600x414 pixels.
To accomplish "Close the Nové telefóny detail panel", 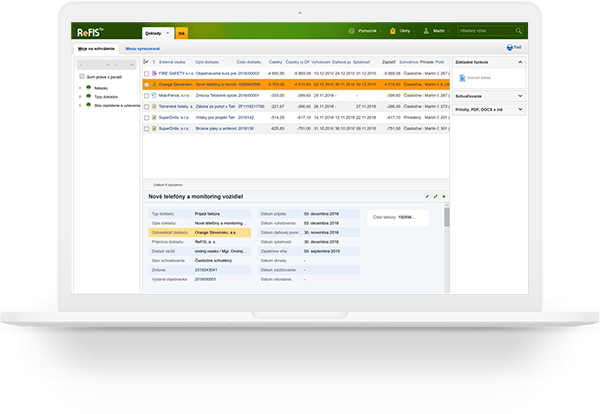I will (445, 197).
